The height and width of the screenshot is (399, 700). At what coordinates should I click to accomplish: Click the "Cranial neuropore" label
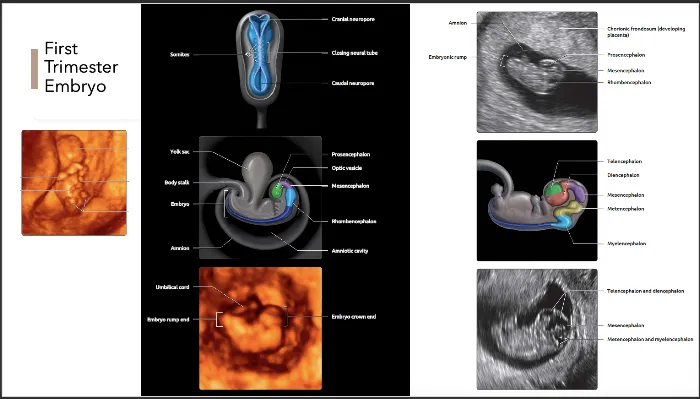point(353,19)
